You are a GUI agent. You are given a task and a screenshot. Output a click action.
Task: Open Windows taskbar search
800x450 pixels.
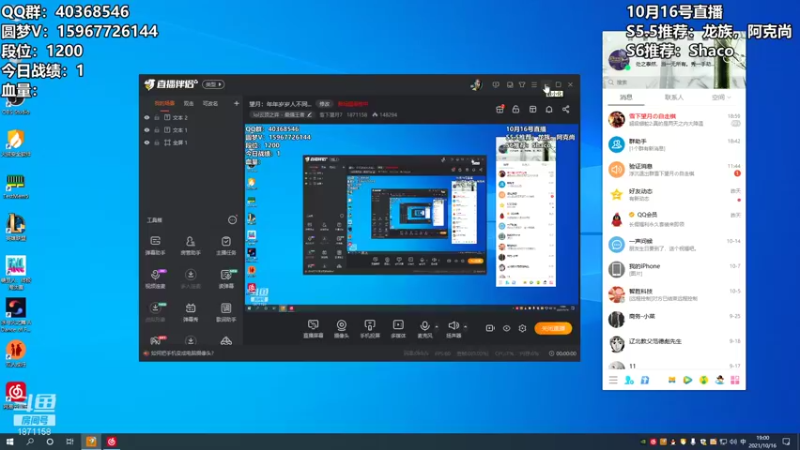click(x=30, y=442)
